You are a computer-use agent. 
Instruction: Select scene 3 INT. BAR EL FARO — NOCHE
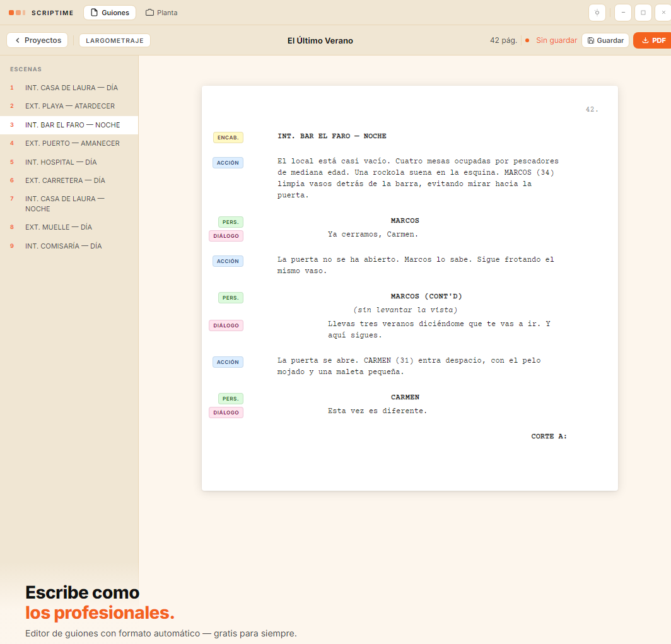(69, 125)
